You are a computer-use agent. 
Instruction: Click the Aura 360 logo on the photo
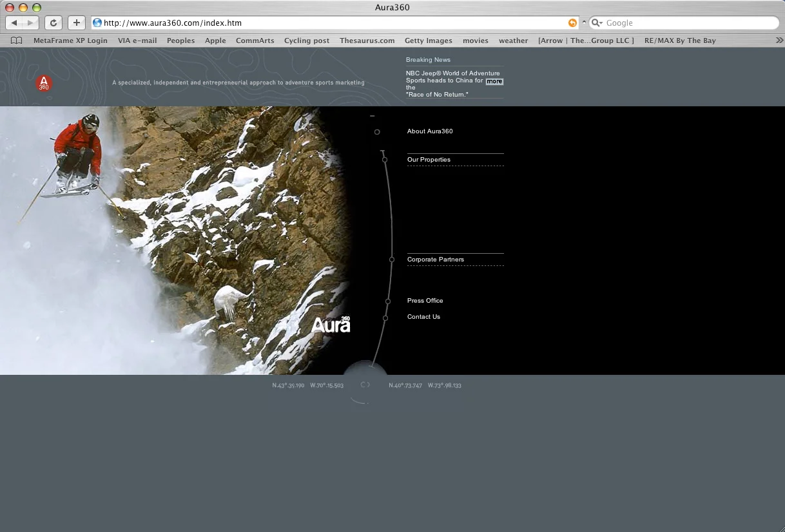[331, 324]
